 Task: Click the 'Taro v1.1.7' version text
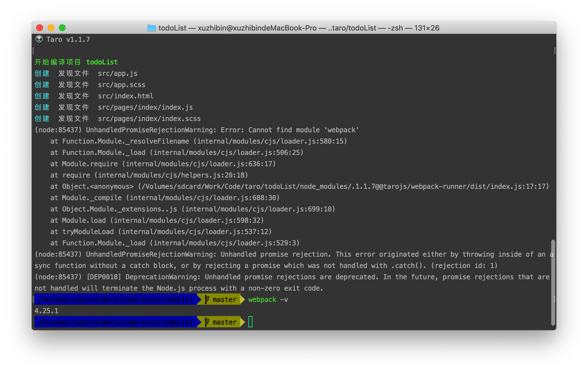(x=68, y=40)
